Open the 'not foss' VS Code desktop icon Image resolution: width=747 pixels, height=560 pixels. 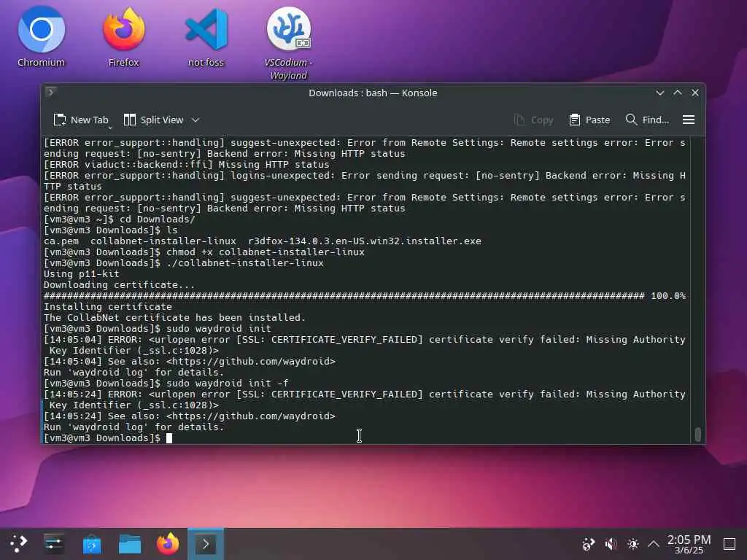206,36
